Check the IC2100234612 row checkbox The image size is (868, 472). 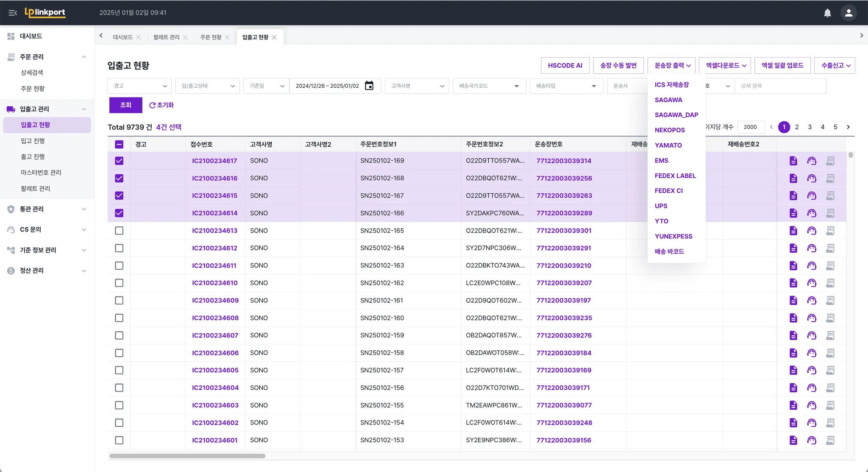click(x=119, y=248)
